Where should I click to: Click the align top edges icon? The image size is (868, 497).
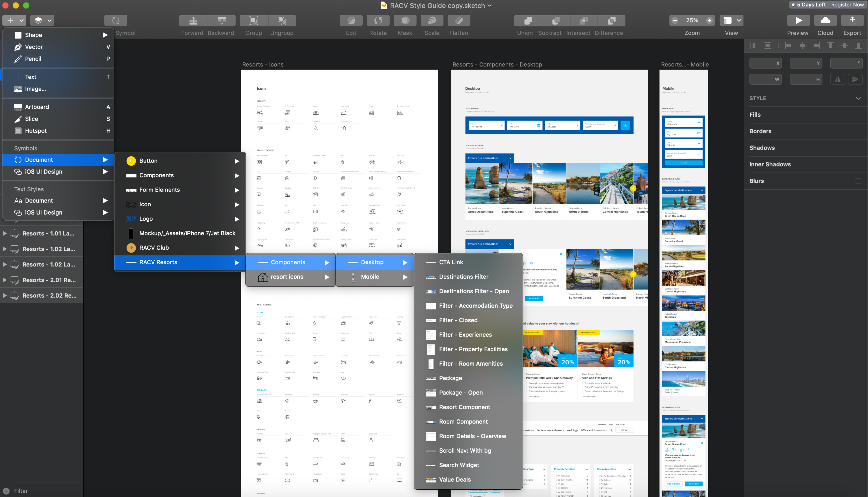coord(830,45)
